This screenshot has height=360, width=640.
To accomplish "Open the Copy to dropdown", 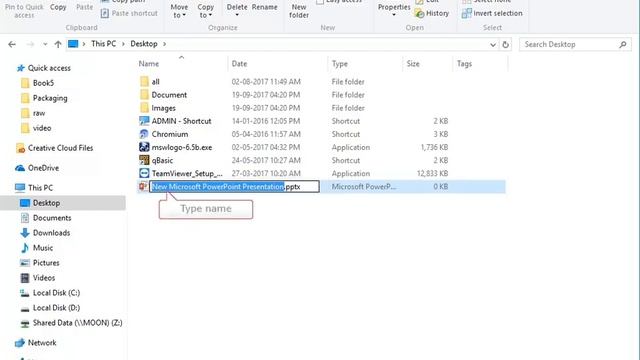I will coord(205,11).
